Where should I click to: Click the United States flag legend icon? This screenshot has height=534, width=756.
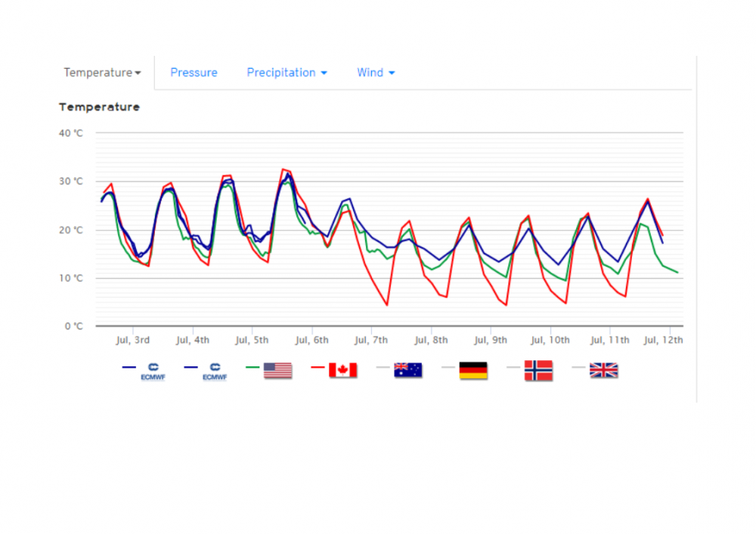click(x=277, y=370)
